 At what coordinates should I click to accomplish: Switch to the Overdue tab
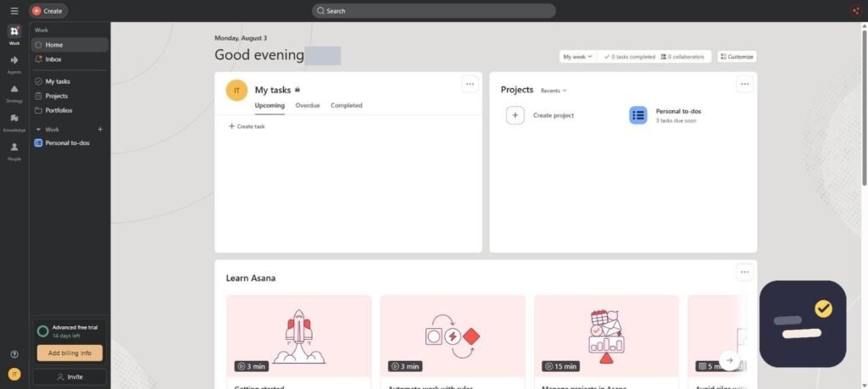pos(307,105)
